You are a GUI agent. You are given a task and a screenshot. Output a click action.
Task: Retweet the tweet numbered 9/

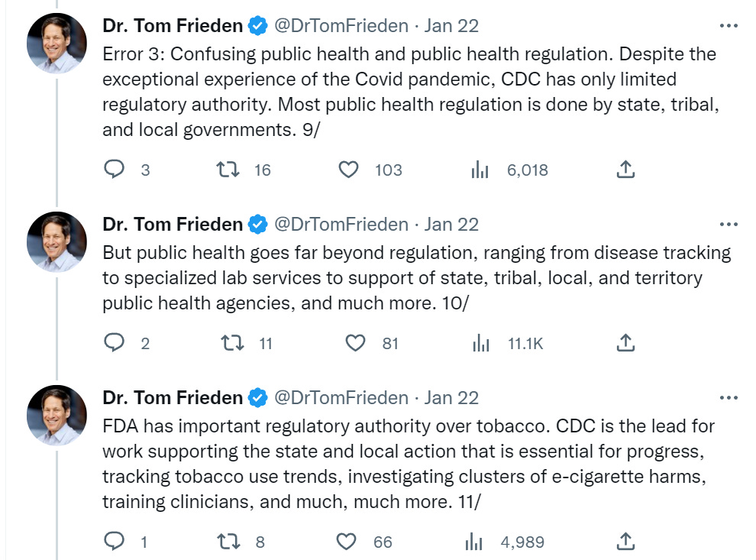(227, 170)
